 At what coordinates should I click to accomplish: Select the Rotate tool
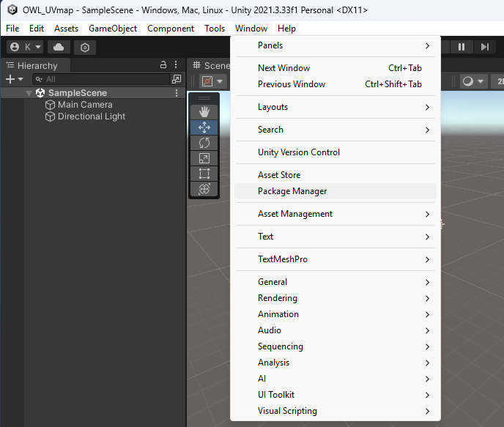tap(204, 143)
